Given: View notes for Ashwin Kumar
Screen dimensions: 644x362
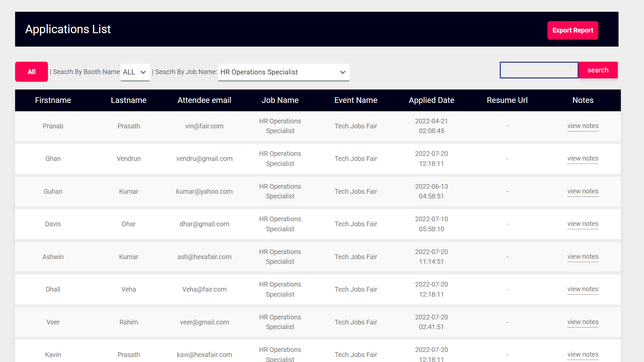Looking at the screenshot, I should [583, 256].
